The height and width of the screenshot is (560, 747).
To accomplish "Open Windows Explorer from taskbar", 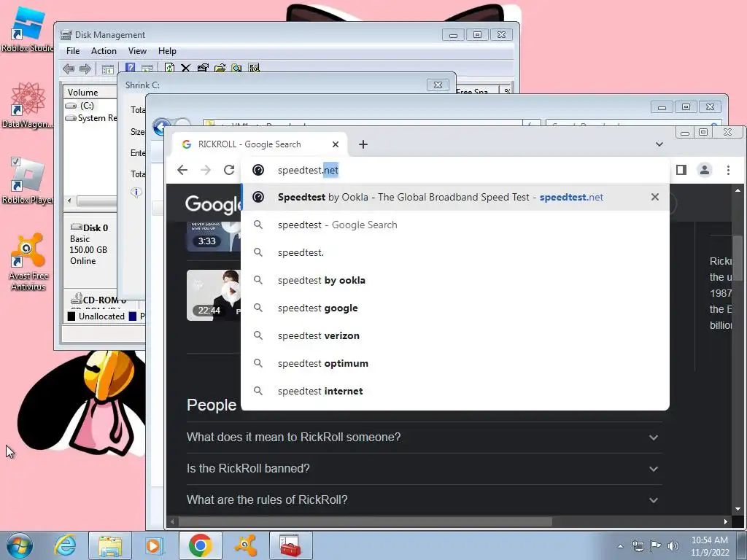I will point(110,545).
